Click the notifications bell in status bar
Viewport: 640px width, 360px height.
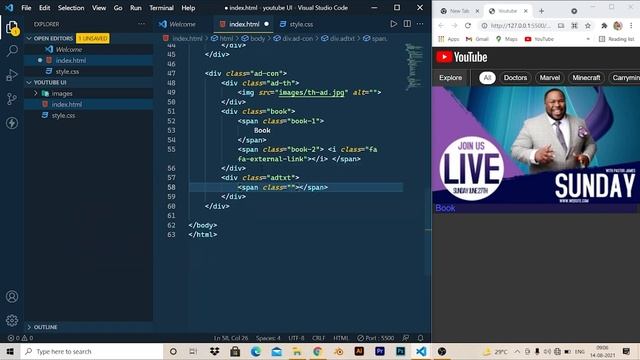(420, 338)
